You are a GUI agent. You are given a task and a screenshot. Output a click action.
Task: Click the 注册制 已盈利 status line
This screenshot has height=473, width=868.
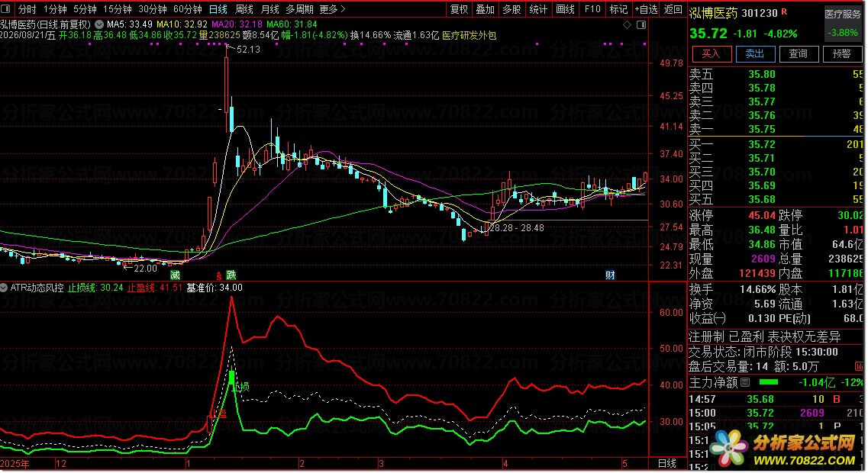pyautogui.click(x=765, y=336)
